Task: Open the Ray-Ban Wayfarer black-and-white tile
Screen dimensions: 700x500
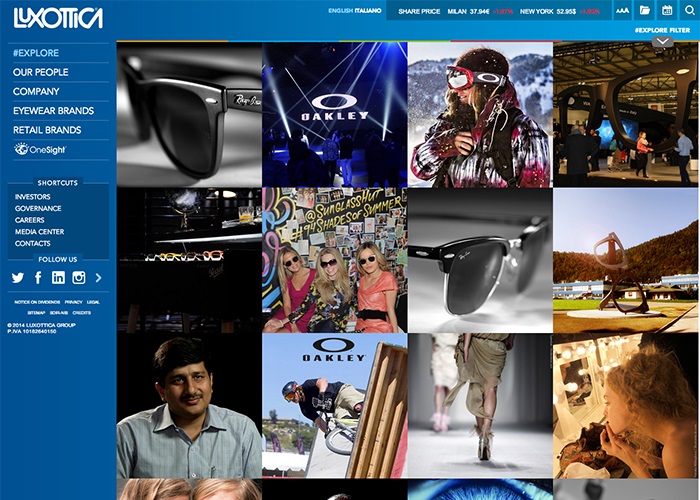Action: (x=189, y=114)
